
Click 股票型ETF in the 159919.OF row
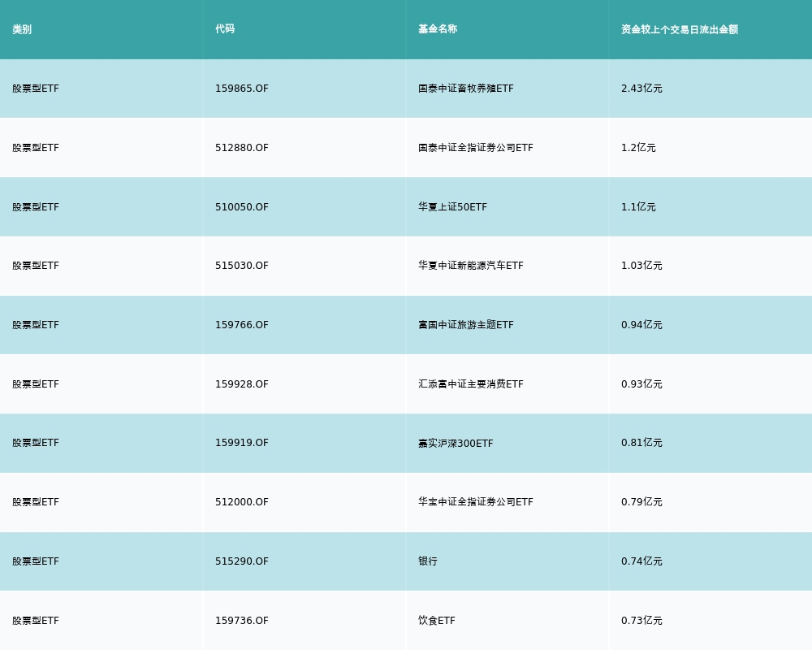coord(36,443)
